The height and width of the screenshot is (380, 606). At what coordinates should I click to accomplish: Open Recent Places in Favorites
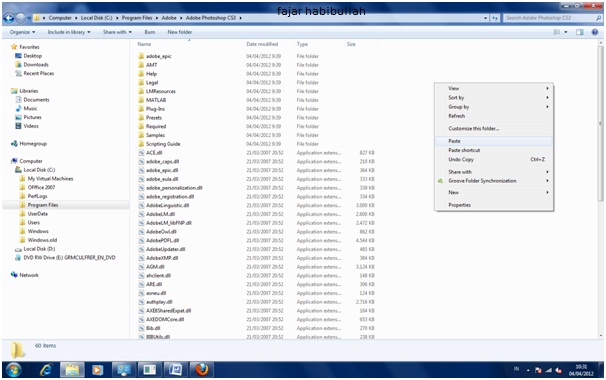(x=34, y=73)
